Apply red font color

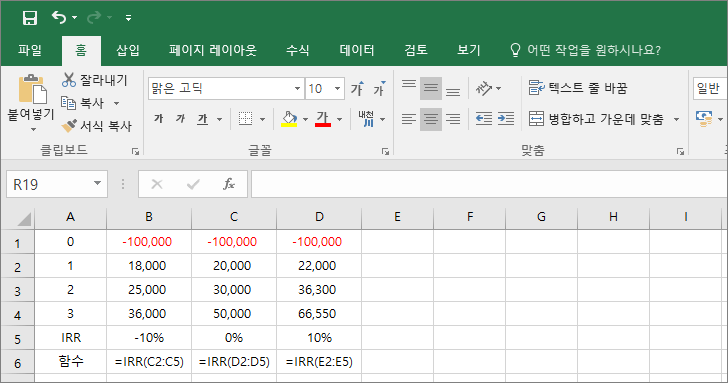[323, 119]
